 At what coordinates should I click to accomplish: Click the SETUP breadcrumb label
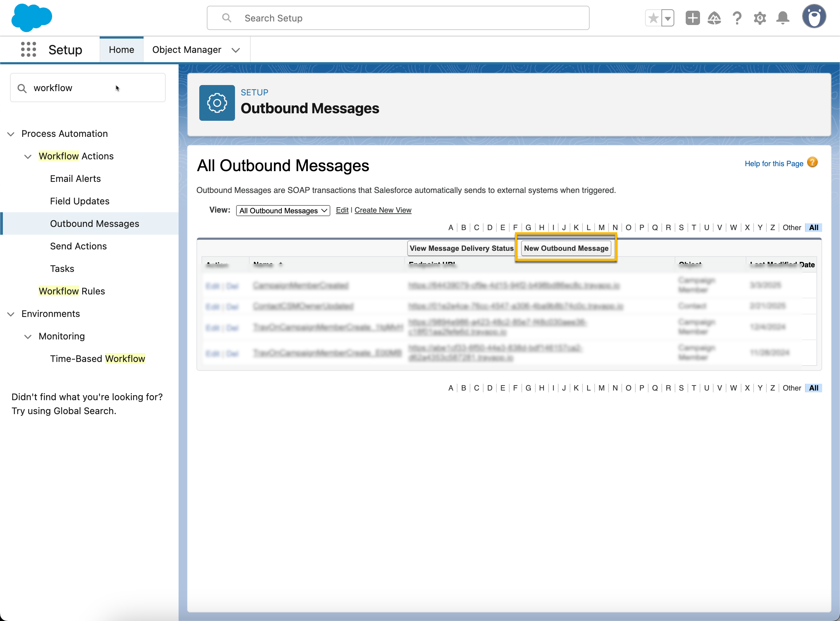[254, 93]
